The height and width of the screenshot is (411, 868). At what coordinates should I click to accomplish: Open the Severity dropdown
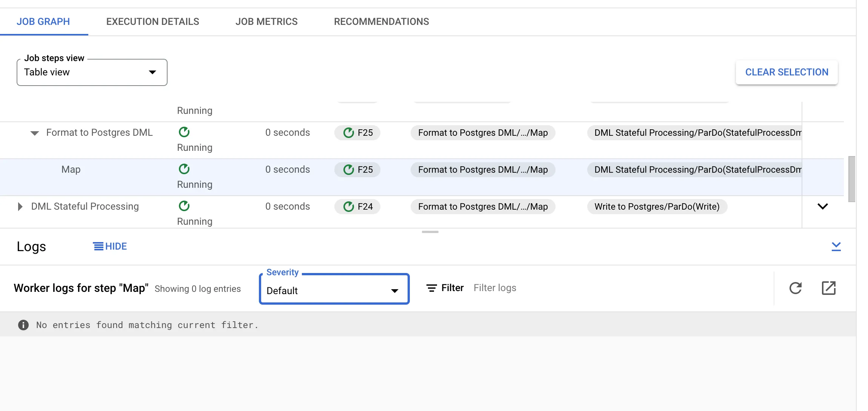[334, 290]
